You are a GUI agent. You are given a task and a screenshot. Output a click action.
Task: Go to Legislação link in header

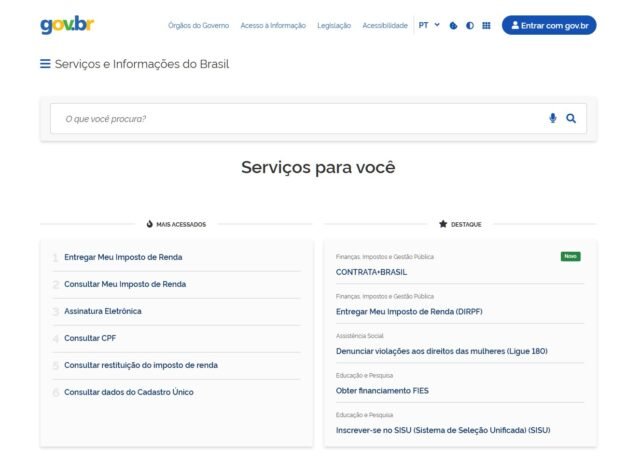pos(334,25)
